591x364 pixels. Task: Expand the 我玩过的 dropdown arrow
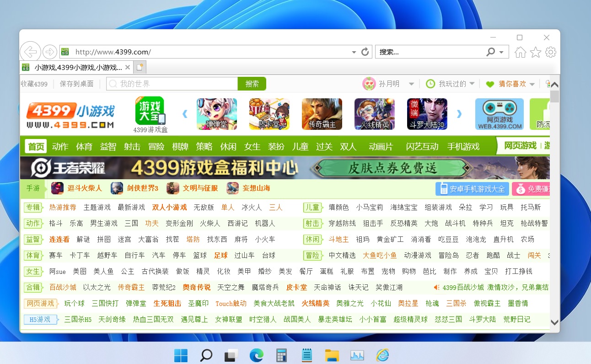coord(472,84)
